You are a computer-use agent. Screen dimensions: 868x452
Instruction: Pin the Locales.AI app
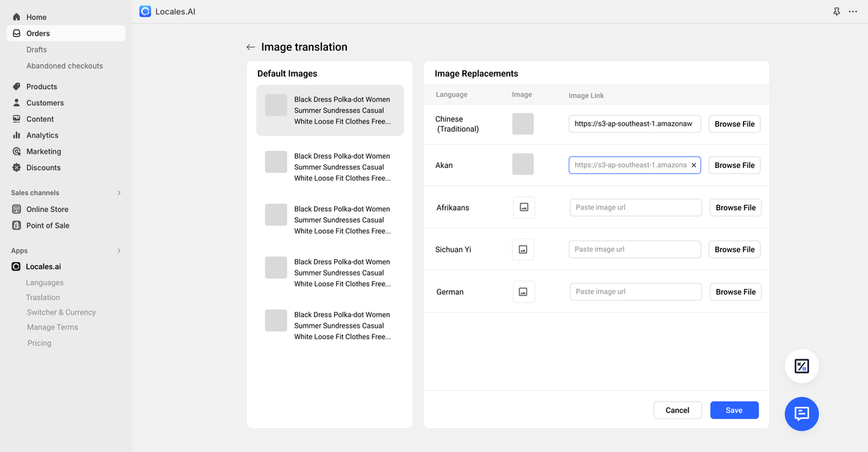point(836,12)
